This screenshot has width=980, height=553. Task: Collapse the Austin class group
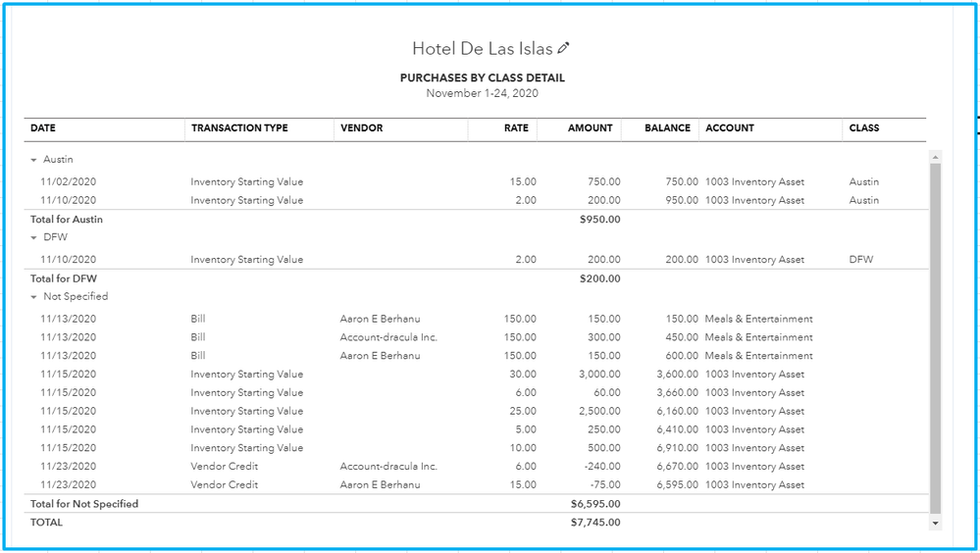coord(33,160)
